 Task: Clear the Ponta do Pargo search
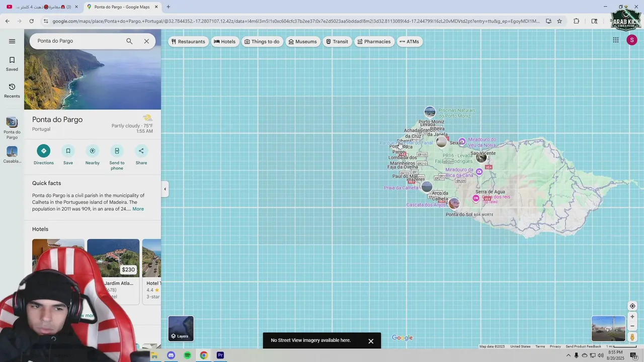(146, 41)
